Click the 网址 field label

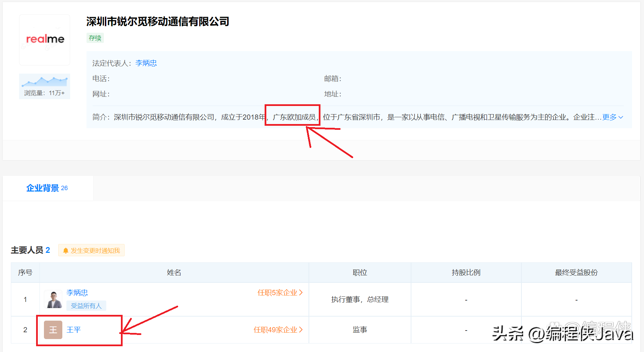point(101,94)
